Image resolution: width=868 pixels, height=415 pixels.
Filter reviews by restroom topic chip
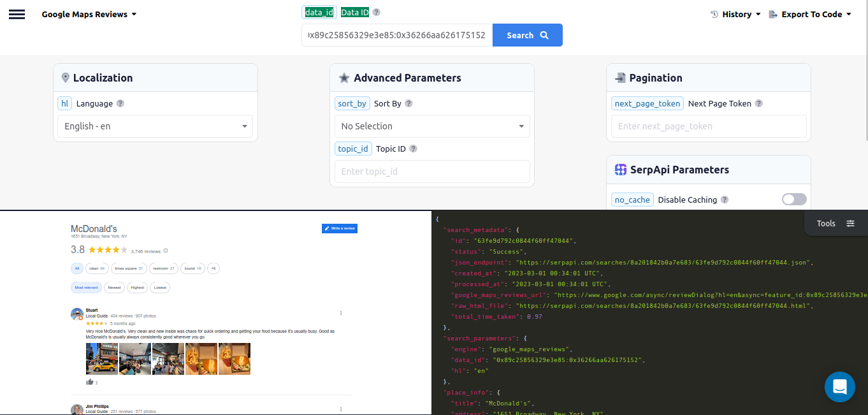164,268
